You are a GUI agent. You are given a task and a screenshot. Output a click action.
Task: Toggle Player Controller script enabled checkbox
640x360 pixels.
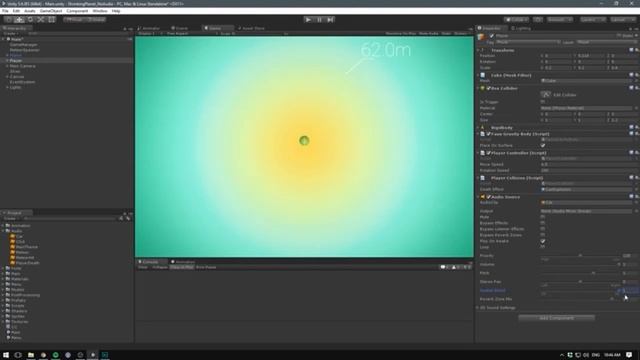coord(489,153)
